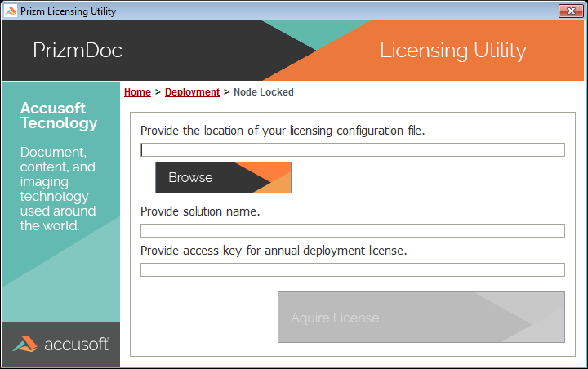Click the Prizm app icon in title bar
The height and width of the screenshot is (369, 588).
pyautogui.click(x=10, y=11)
